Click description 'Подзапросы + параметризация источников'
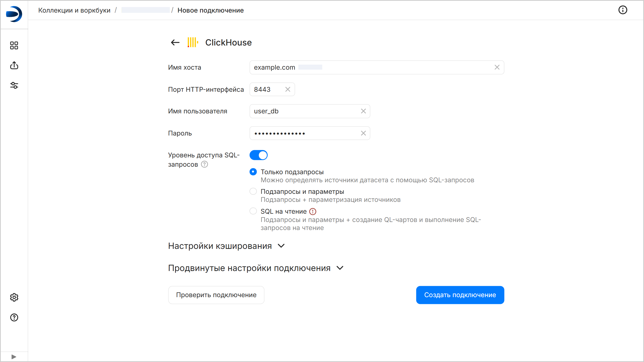This screenshot has height=362, width=644. (x=331, y=200)
